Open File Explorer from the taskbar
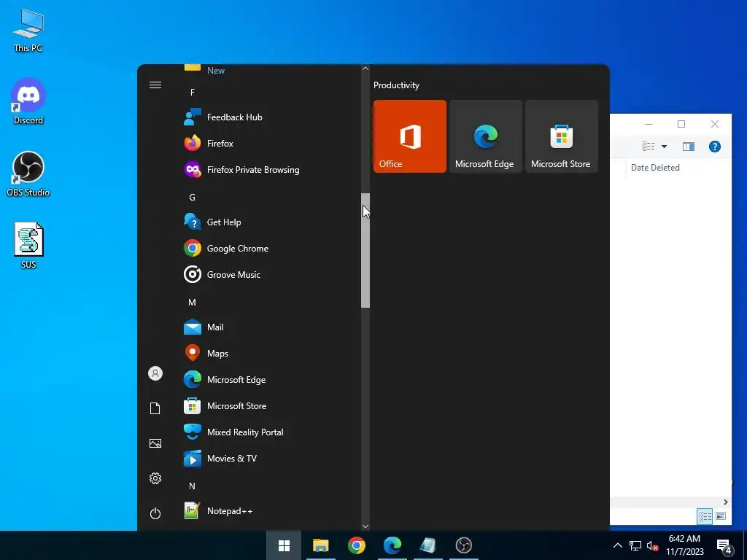Screen dimensions: 747x560 point(321,545)
